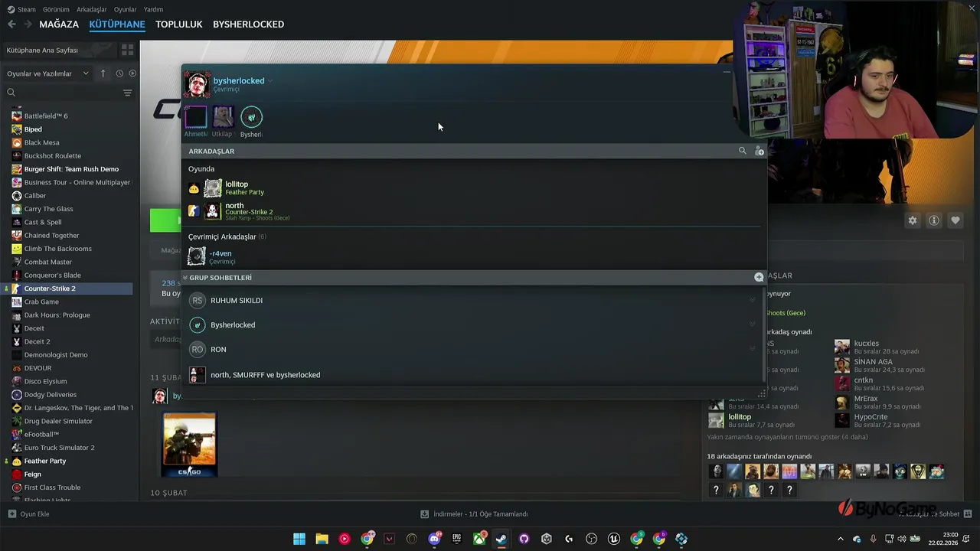Select online friend -r4ven
This screenshot has height=551, width=980.
[x=475, y=257]
